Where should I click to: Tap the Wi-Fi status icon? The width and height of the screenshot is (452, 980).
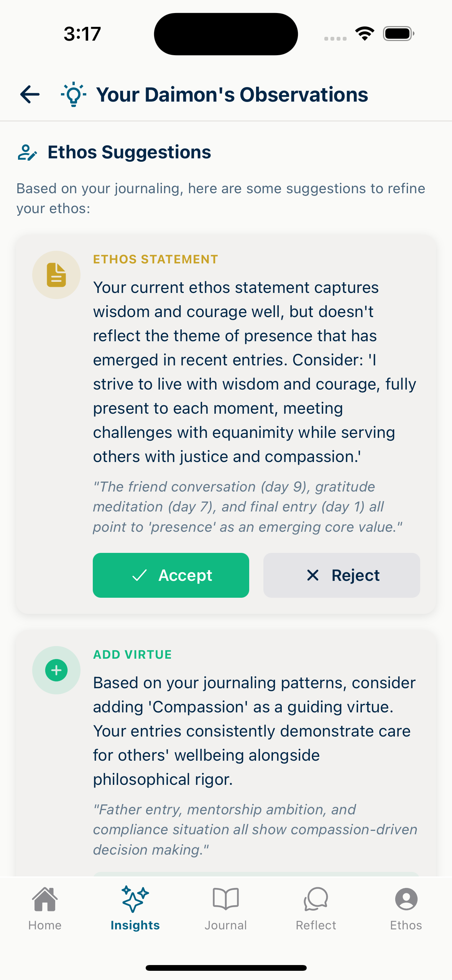point(364,34)
